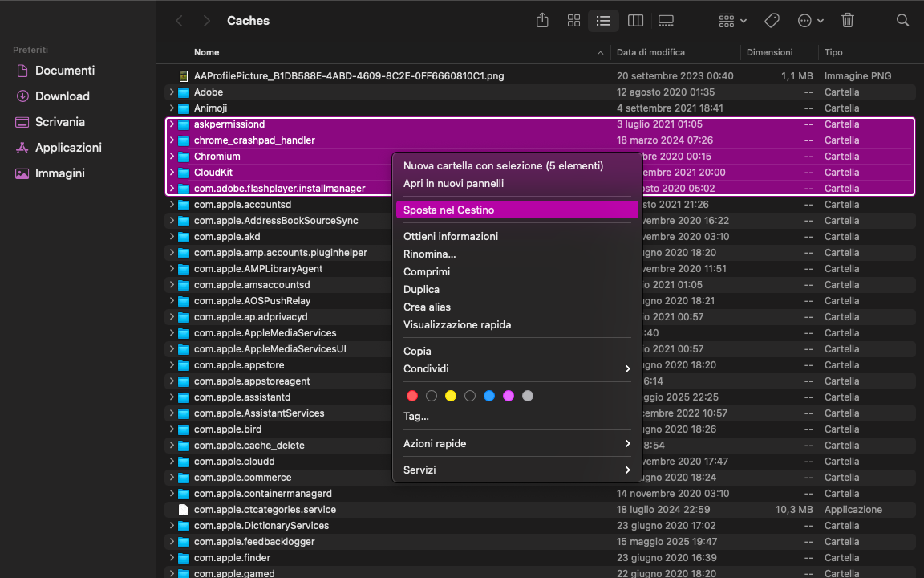924x578 pixels.
Task: Click the Search magnifier icon
Action: click(x=902, y=20)
